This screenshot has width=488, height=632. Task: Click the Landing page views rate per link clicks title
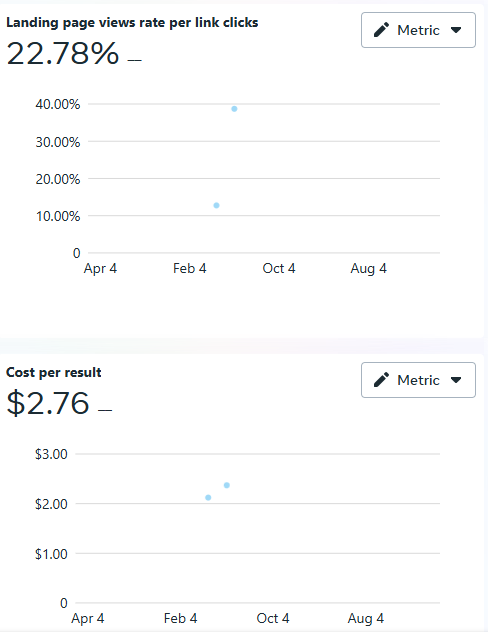point(132,23)
